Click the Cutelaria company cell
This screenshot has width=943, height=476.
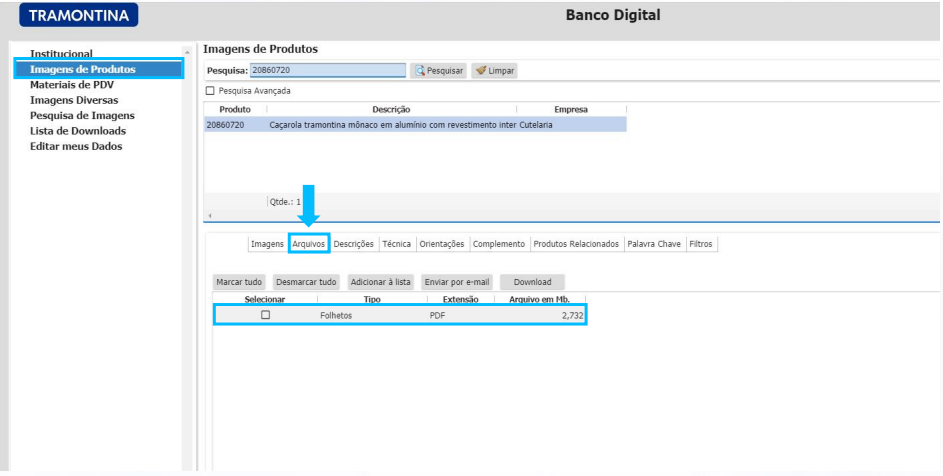click(536, 125)
